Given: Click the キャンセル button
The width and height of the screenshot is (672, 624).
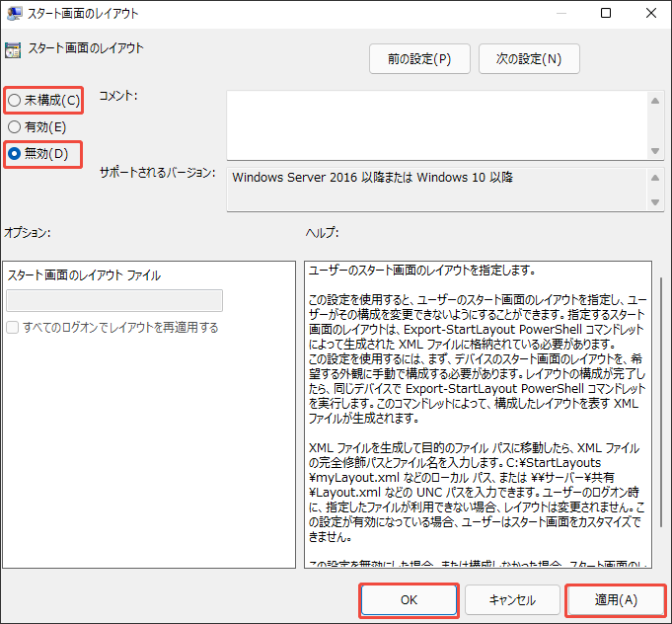Looking at the screenshot, I should [x=512, y=600].
